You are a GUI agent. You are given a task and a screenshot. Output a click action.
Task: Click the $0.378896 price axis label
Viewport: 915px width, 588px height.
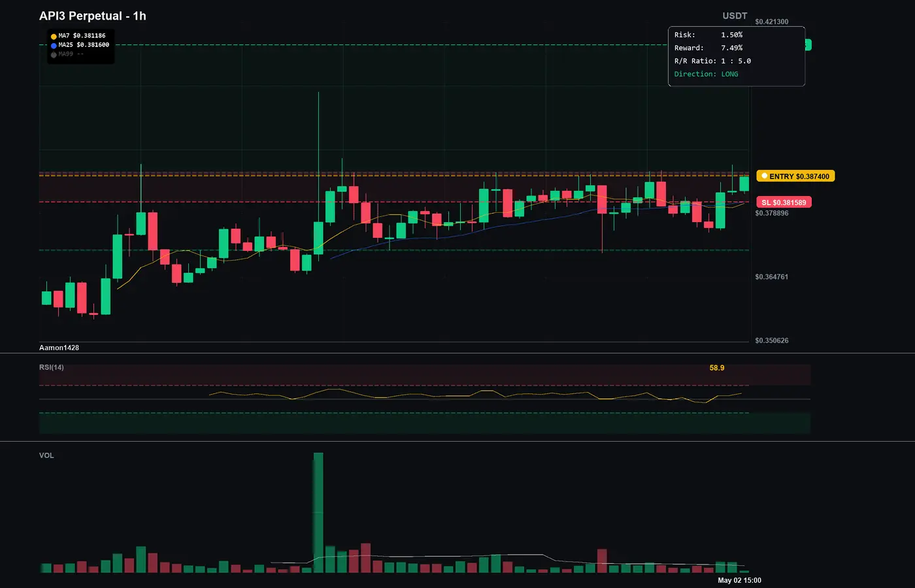click(771, 213)
